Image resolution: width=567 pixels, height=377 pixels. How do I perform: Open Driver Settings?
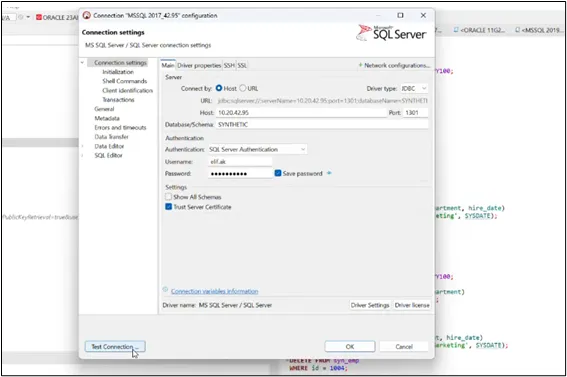[370, 305]
